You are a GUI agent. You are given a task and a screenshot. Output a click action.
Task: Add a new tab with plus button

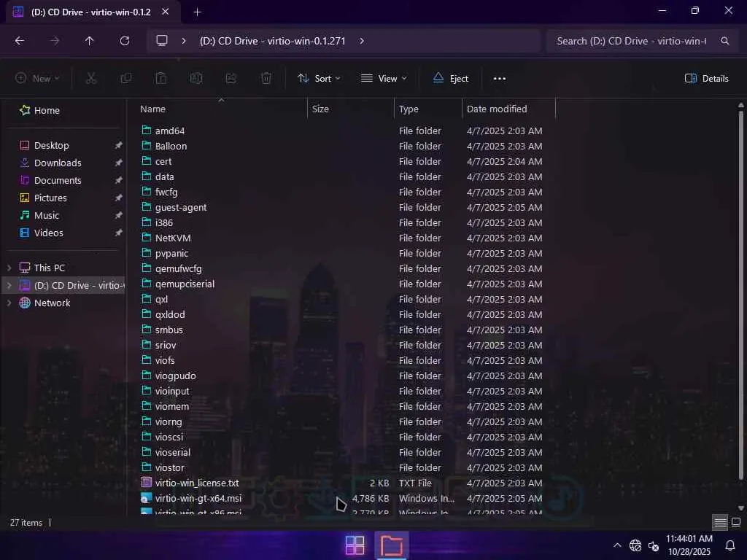pos(197,12)
